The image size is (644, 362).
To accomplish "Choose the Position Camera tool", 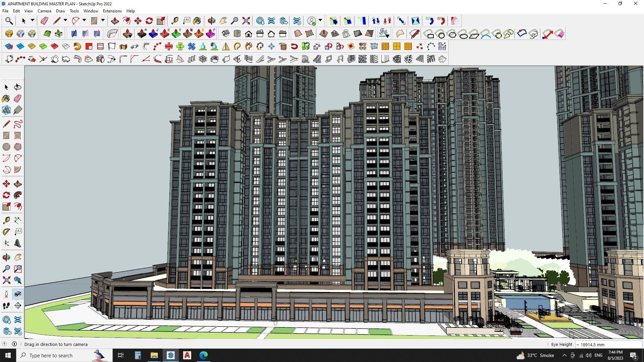I will click(x=6, y=294).
